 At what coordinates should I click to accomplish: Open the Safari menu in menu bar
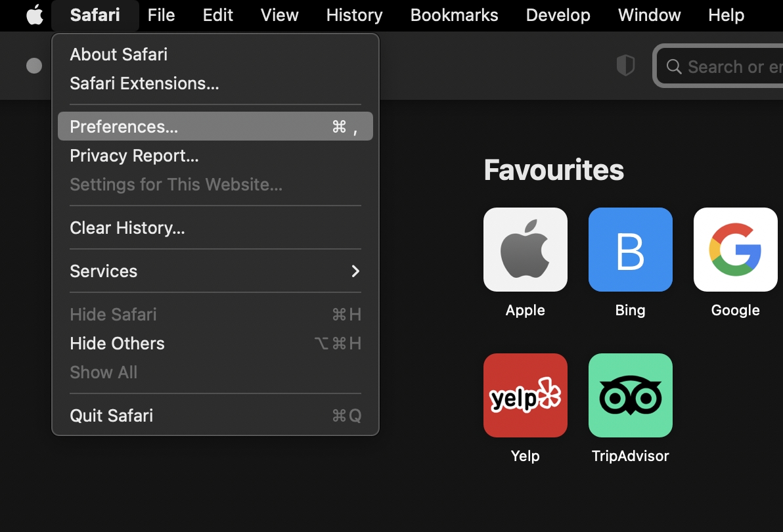point(95,15)
